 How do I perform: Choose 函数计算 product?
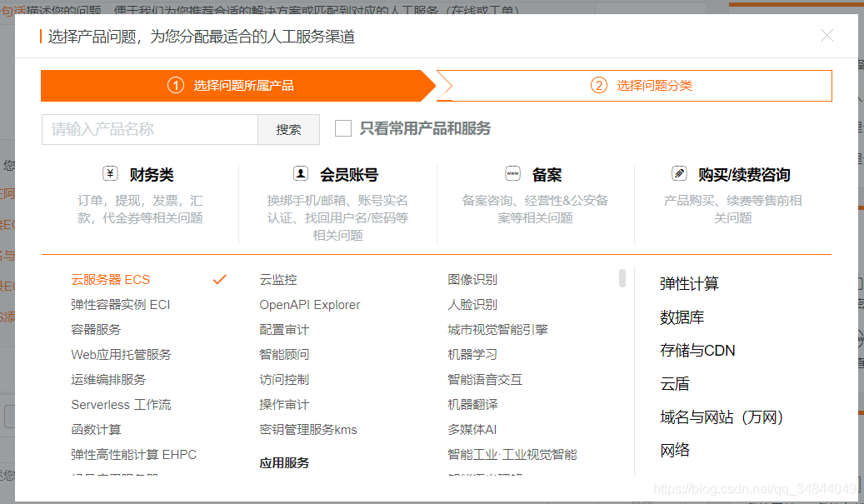(96, 430)
